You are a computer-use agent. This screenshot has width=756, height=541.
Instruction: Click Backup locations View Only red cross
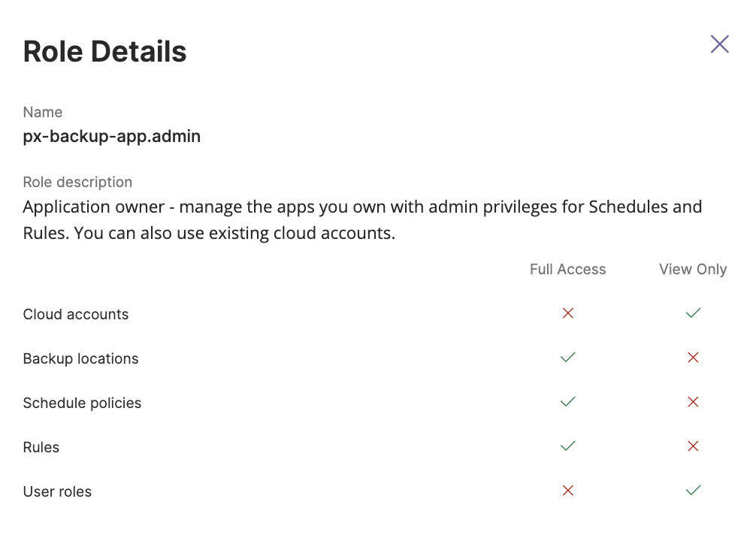pyautogui.click(x=693, y=358)
